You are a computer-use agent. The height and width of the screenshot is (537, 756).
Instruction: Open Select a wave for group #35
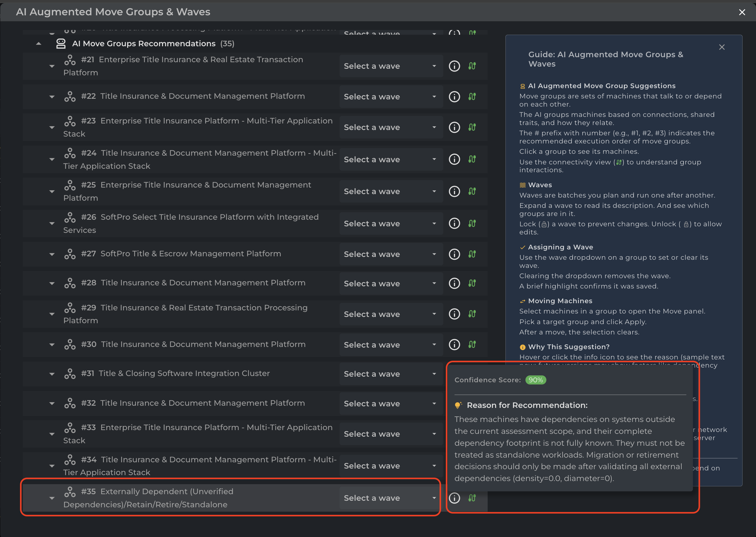click(x=391, y=498)
